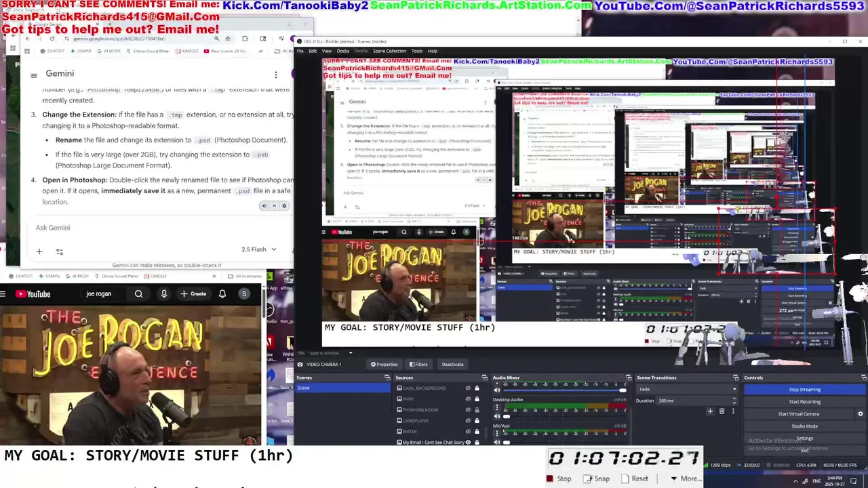
Task: Open the OBS Scene Collection menu
Action: tap(389, 51)
